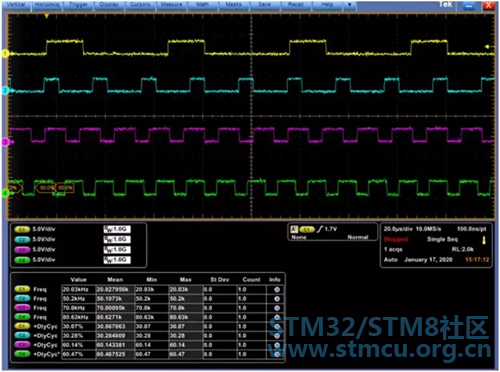Screen dimensions: 500x372
Task: Click channel 2 ground reference marker on graticule
Action: click(x=6, y=91)
